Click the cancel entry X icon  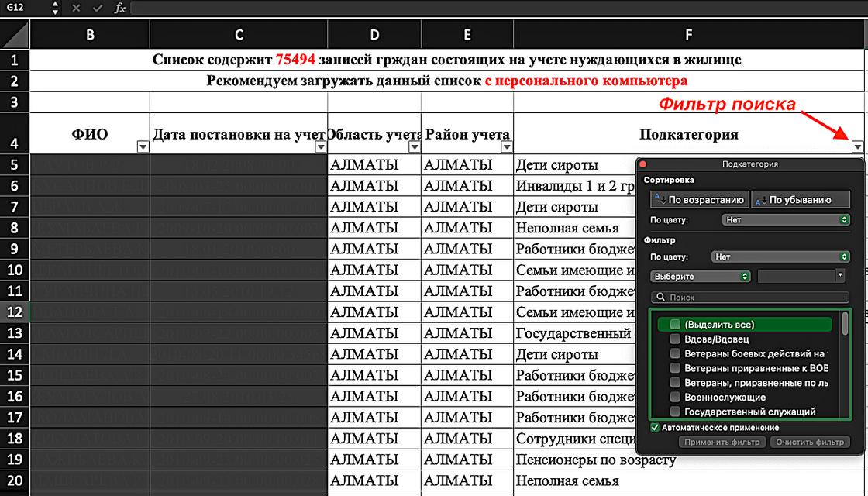tap(75, 8)
